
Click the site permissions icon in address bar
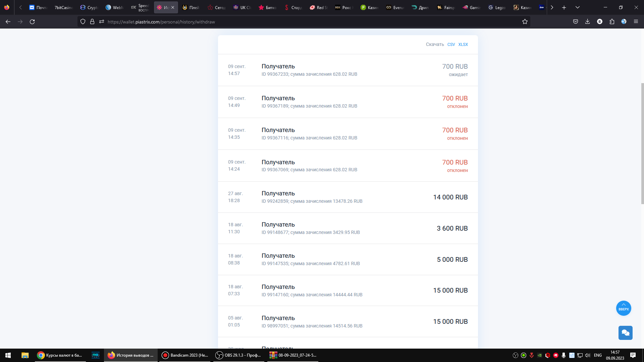click(102, 22)
